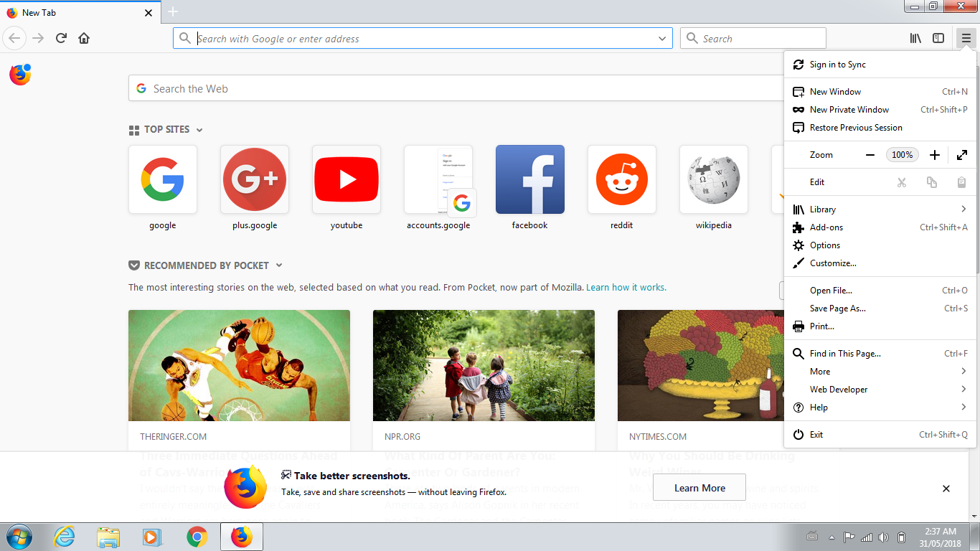Expand the Help submenu
Screen dimensions: 980x551
click(x=880, y=408)
